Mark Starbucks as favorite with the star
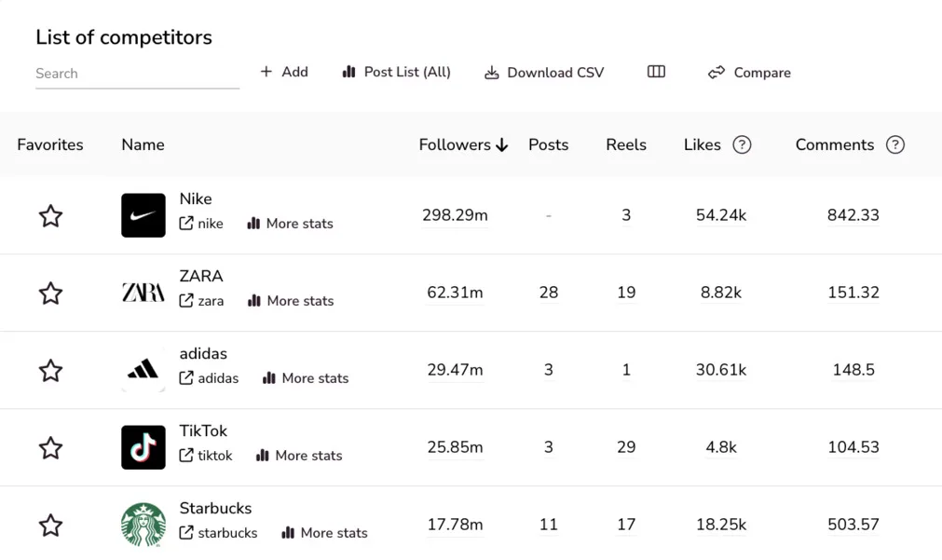Screen dimensions: 942x560 click(50, 525)
